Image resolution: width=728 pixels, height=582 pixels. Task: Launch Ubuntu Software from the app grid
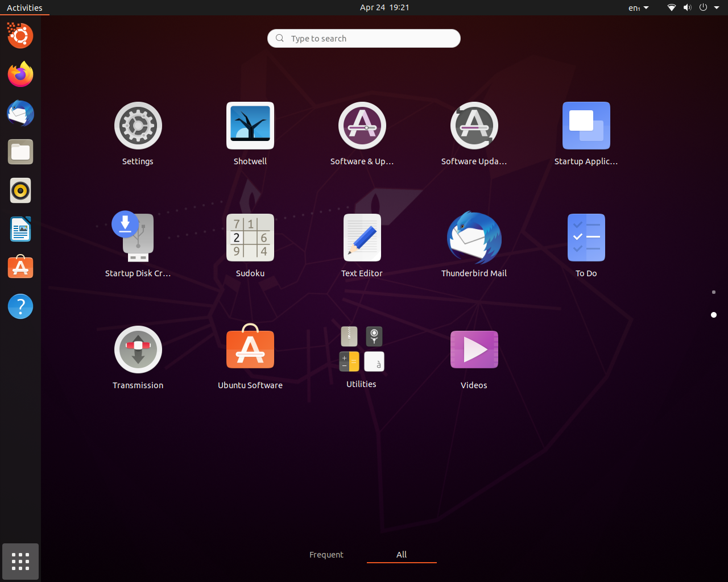click(x=250, y=358)
